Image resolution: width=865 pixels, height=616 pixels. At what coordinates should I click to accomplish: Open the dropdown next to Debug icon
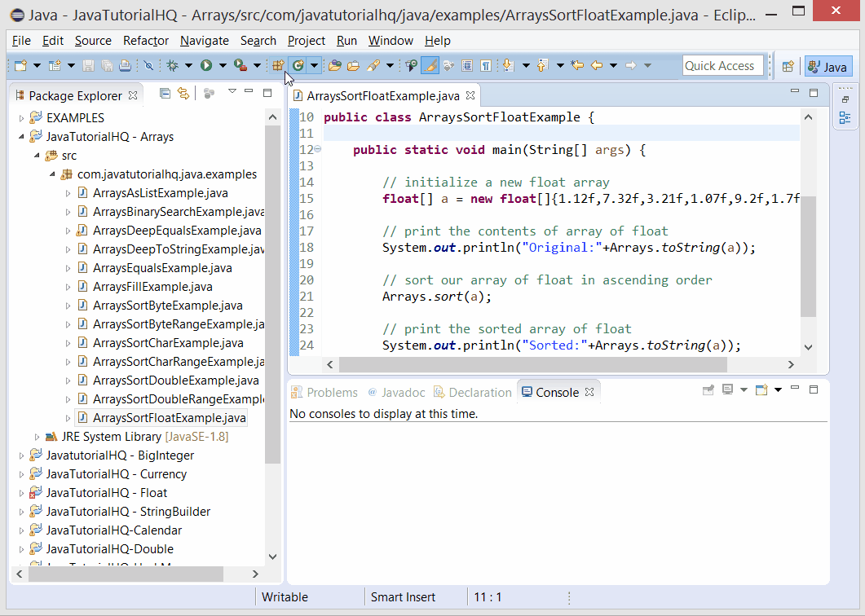point(188,66)
